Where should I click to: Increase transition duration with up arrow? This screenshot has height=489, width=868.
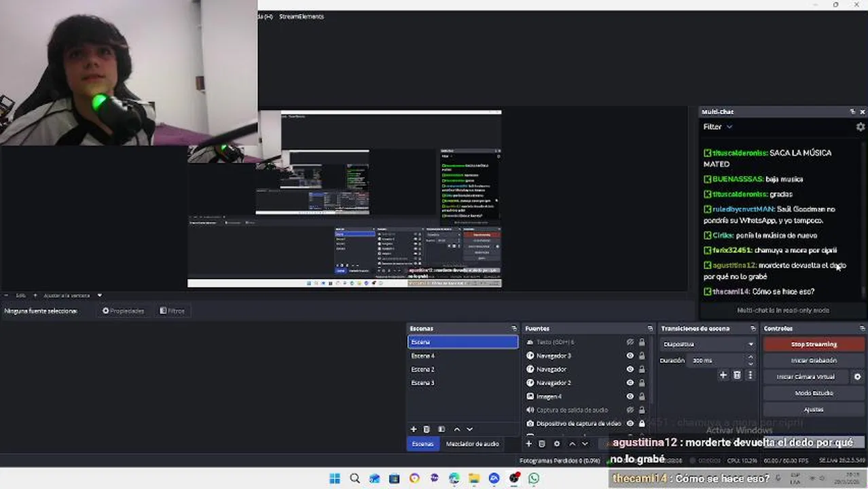point(751,358)
